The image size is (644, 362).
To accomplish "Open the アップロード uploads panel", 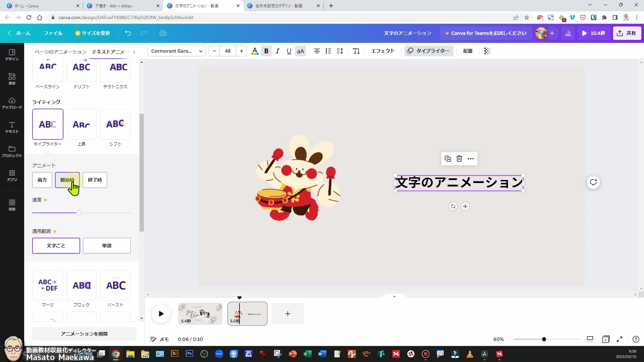I will [x=12, y=103].
